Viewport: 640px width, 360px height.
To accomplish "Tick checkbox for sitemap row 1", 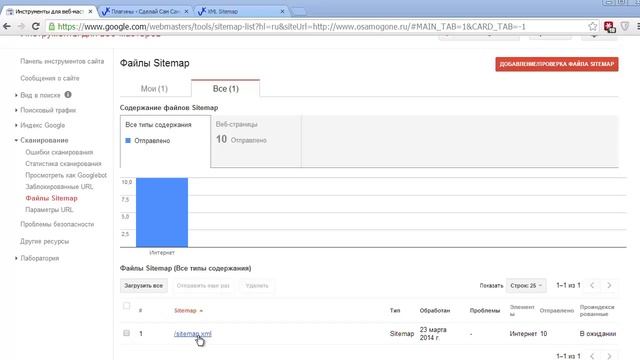I will click(x=127, y=333).
